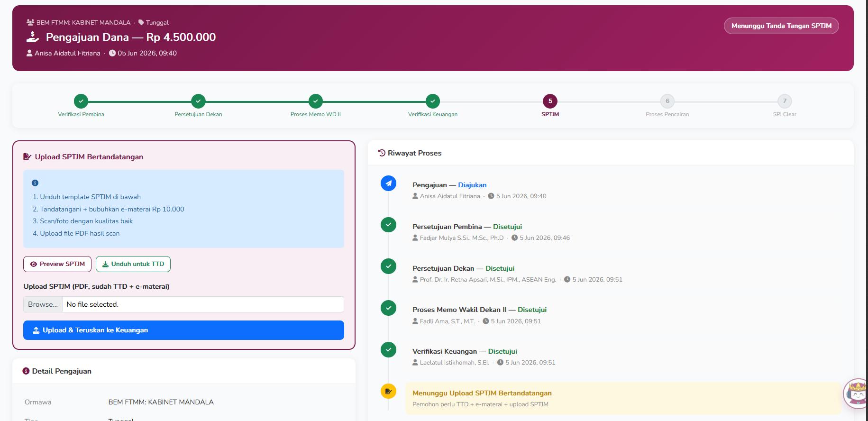Click the green check icon for Verifikasi Keuangan history

click(388, 349)
